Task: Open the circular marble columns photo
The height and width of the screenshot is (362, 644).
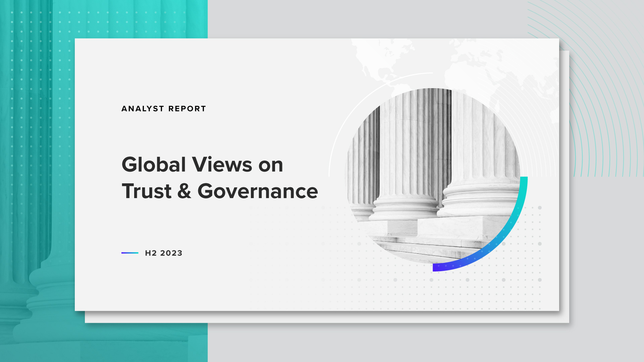Action: click(433, 161)
